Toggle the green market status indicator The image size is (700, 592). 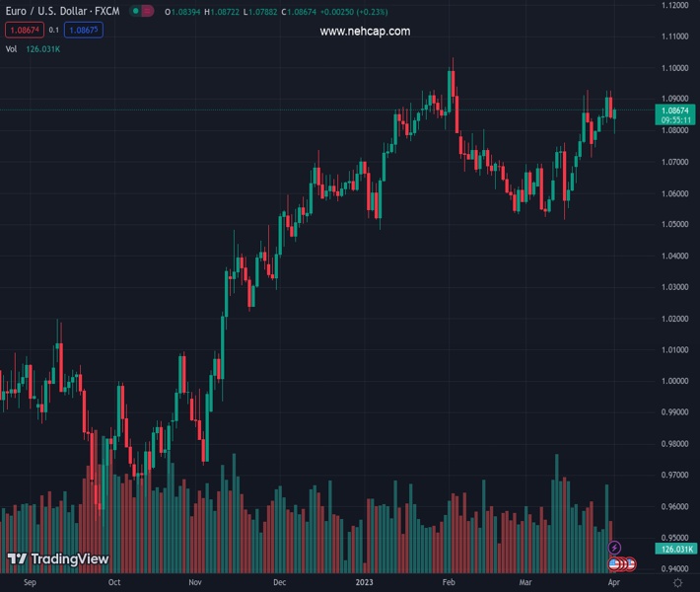(133, 11)
